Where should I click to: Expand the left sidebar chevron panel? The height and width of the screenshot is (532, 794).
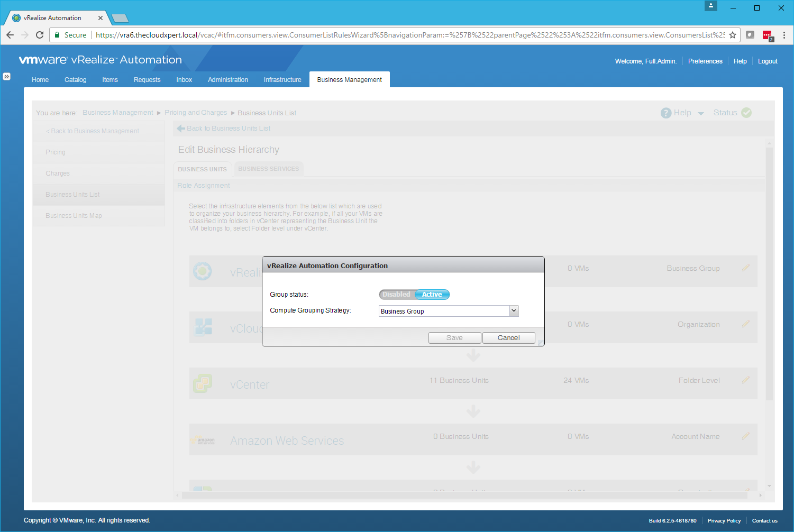6,76
